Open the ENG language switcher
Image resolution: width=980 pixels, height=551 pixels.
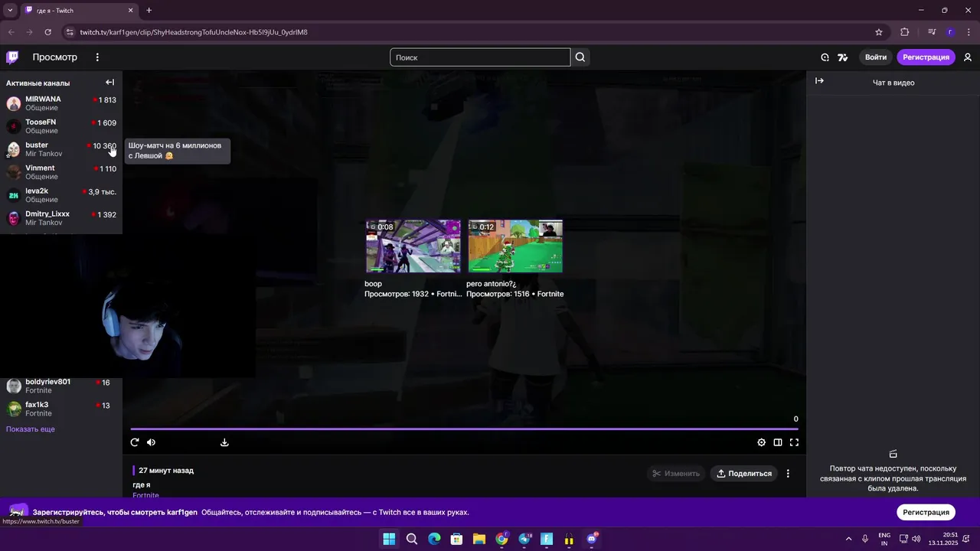(884, 539)
